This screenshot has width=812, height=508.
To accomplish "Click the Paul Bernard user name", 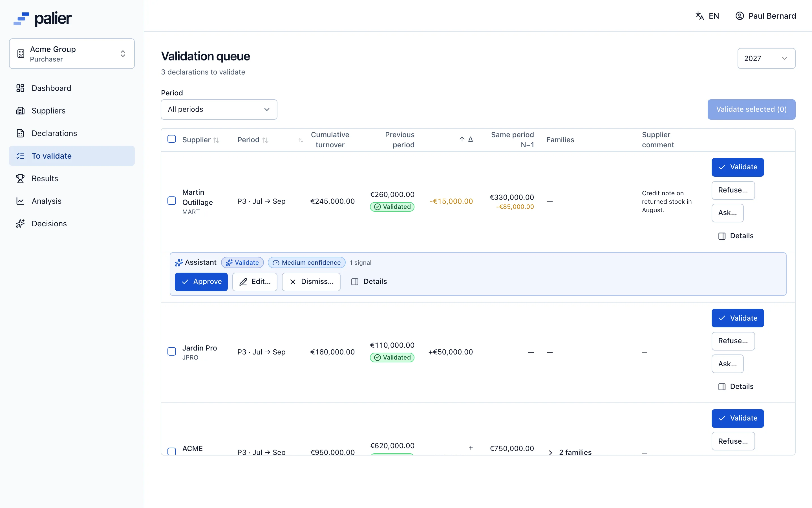I will pyautogui.click(x=772, y=16).
